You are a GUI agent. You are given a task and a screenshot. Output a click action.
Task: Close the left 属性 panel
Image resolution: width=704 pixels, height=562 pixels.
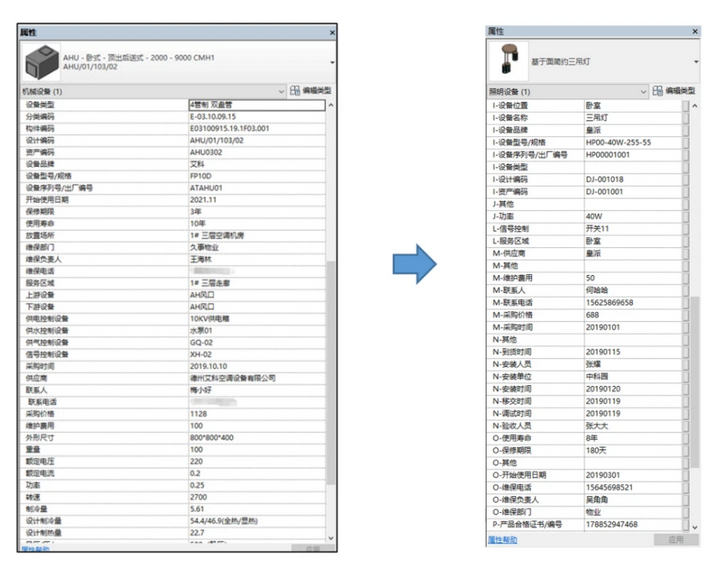[332, 32]
